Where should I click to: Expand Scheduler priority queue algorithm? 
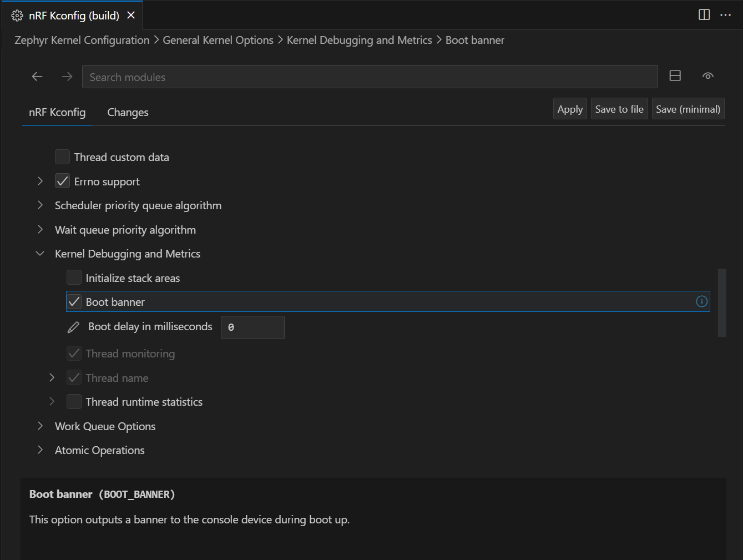40,205
